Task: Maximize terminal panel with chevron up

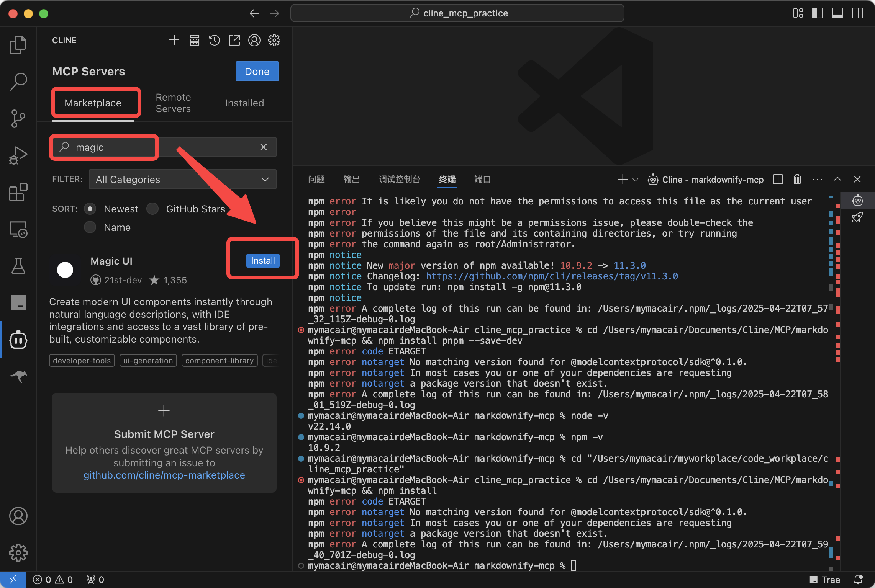Action: coord(837,180)
